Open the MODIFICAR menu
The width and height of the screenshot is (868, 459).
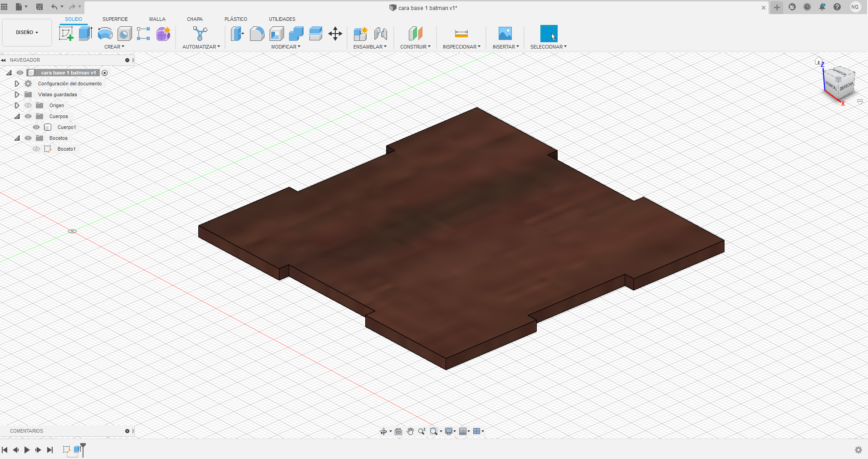pyautogui.click(x=285, y=47)
